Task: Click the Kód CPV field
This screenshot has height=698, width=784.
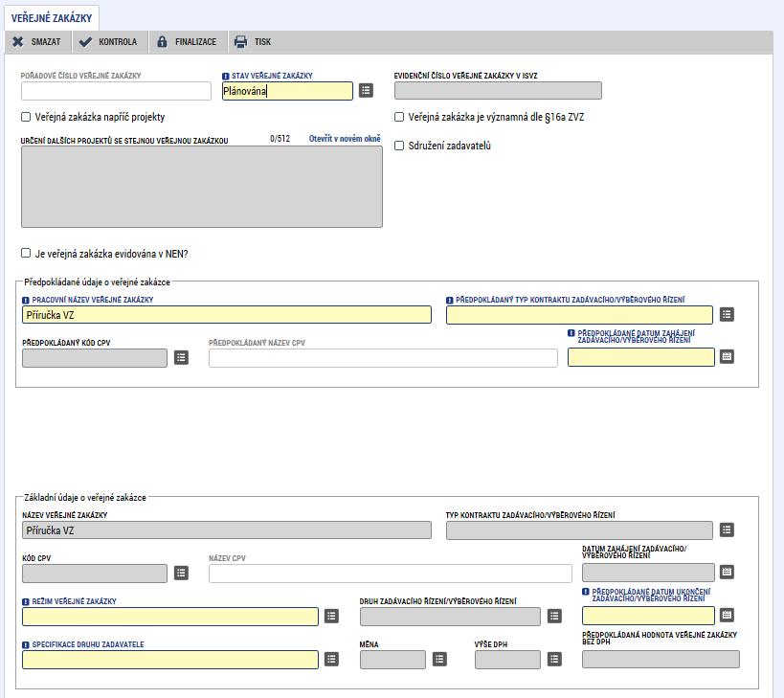Action: [x=95, y=574]
